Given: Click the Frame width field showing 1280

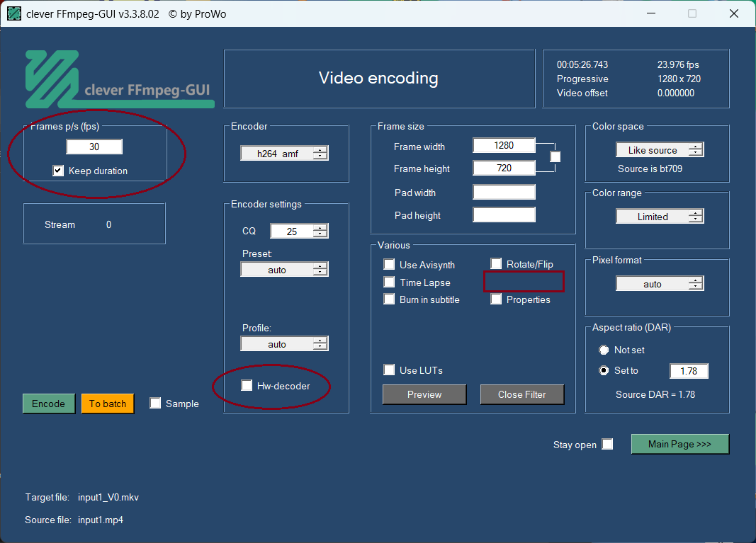Looking at the screenshot, I should pos(504,146).
